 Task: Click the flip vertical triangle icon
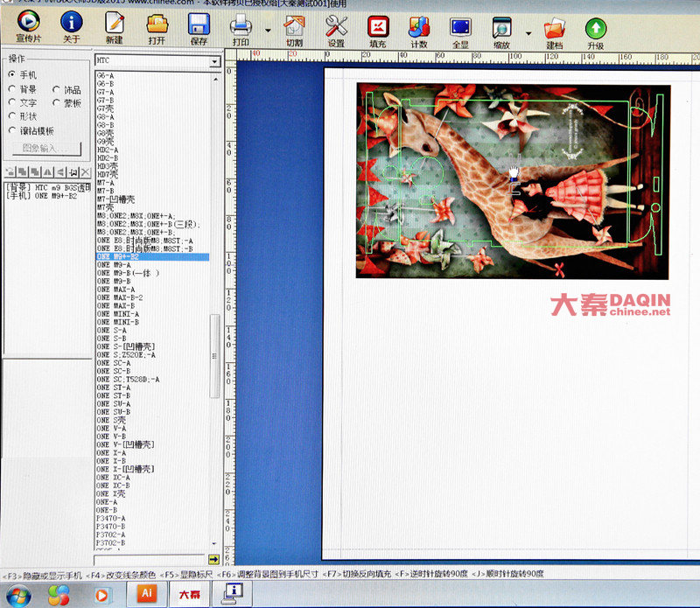[60, 171]
